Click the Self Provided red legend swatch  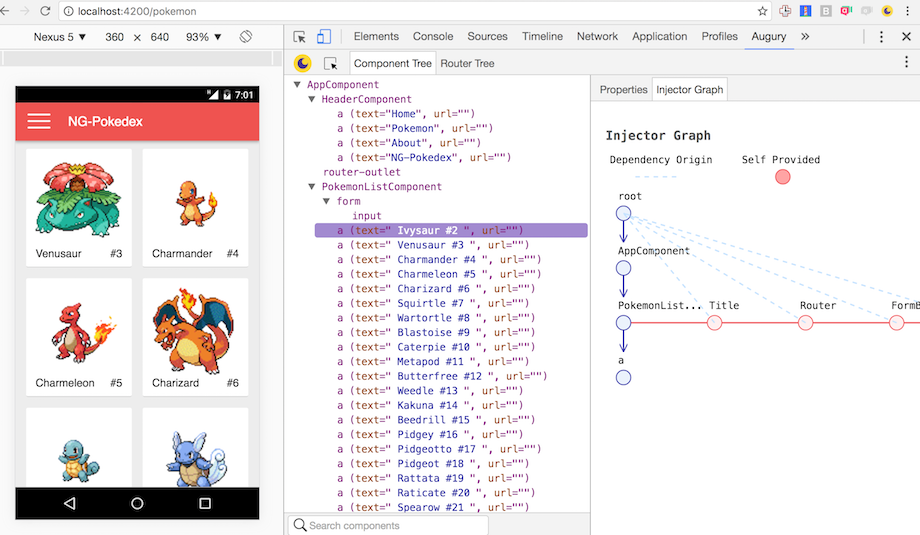[x=783, y=177]
